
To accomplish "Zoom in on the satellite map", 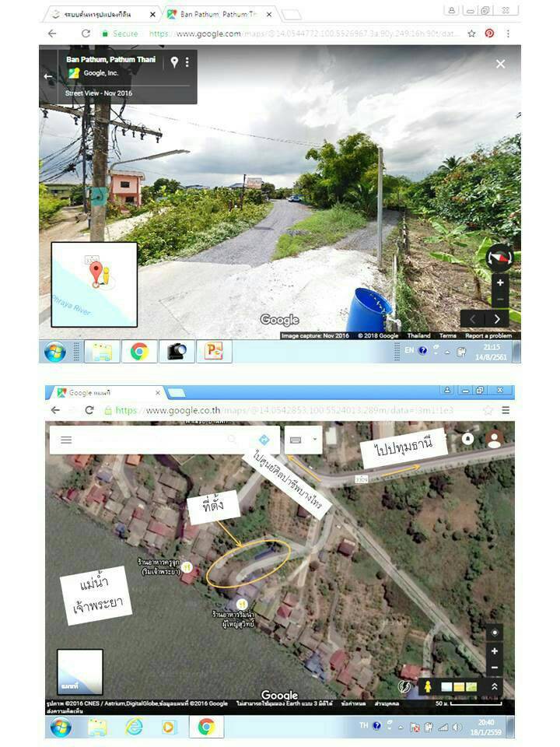I will pos(495,651).
